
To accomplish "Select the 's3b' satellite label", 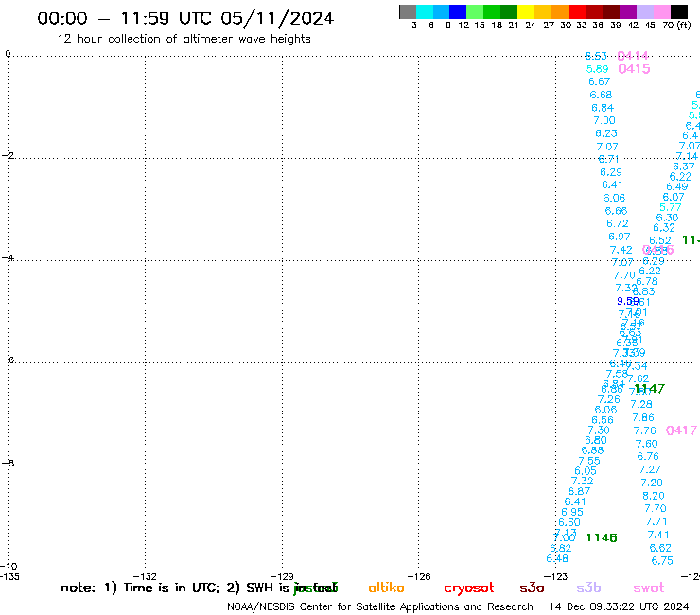I will [x=588, y=588].
